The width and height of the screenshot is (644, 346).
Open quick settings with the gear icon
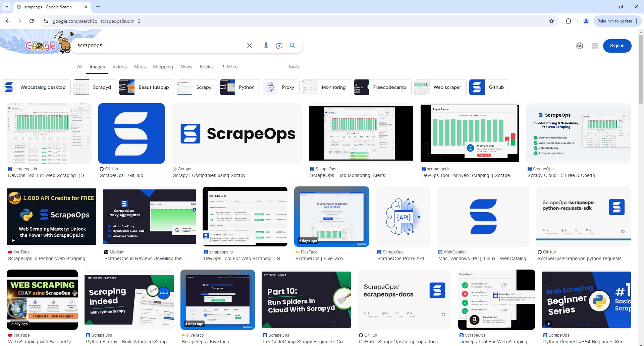click(x=580, y=46)
